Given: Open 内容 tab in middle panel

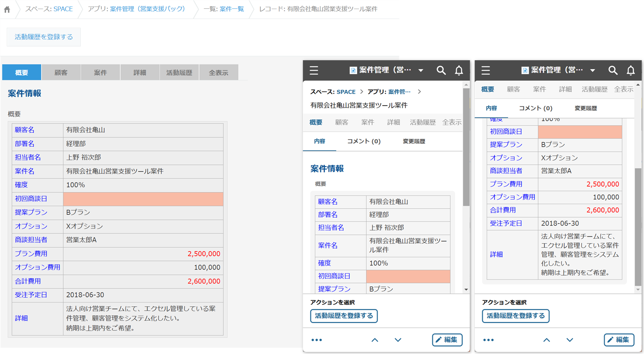Looking at the screenshot, I should (x=319, y=141).
